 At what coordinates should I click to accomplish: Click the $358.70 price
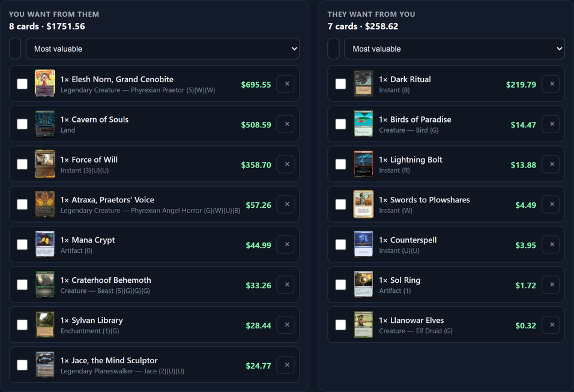click(256, 165)
